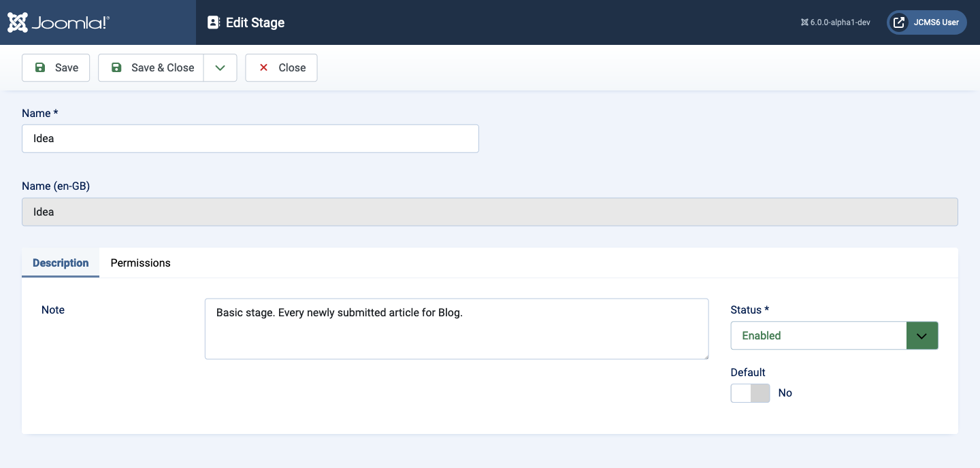
Task: Click the Edit Stage page icon
Action: (213, 22)
